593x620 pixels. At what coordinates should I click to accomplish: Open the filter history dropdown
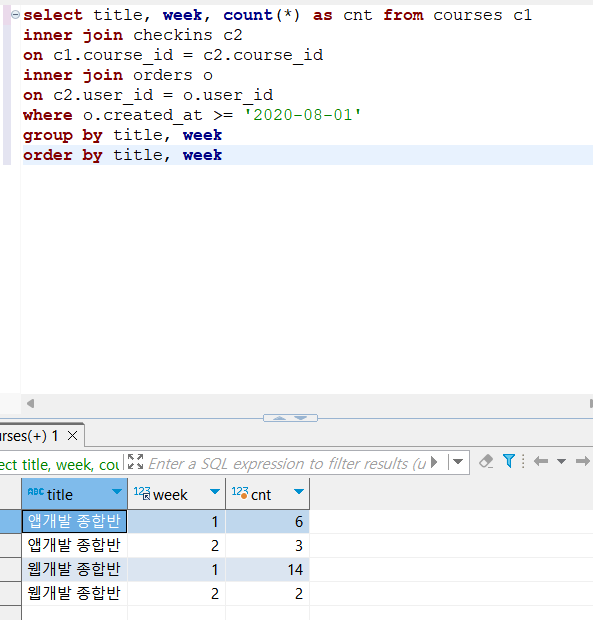coord(458,461)
